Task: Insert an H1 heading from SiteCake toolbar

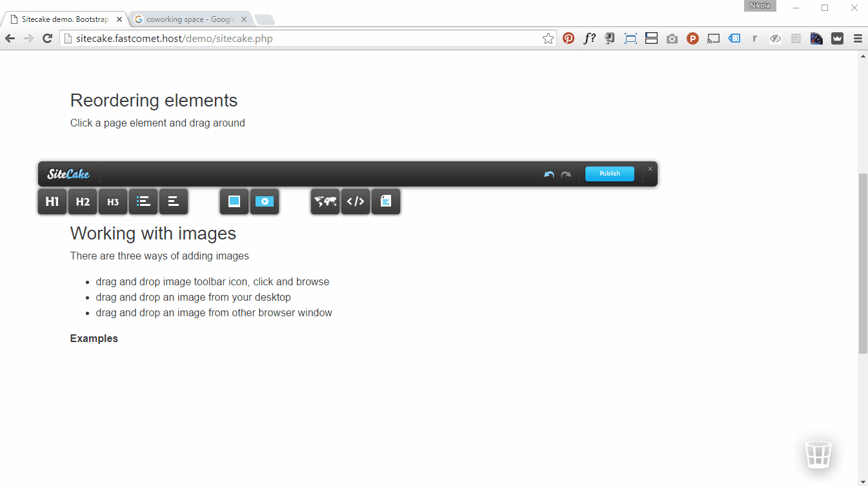Action: click(x=52, y=201)
